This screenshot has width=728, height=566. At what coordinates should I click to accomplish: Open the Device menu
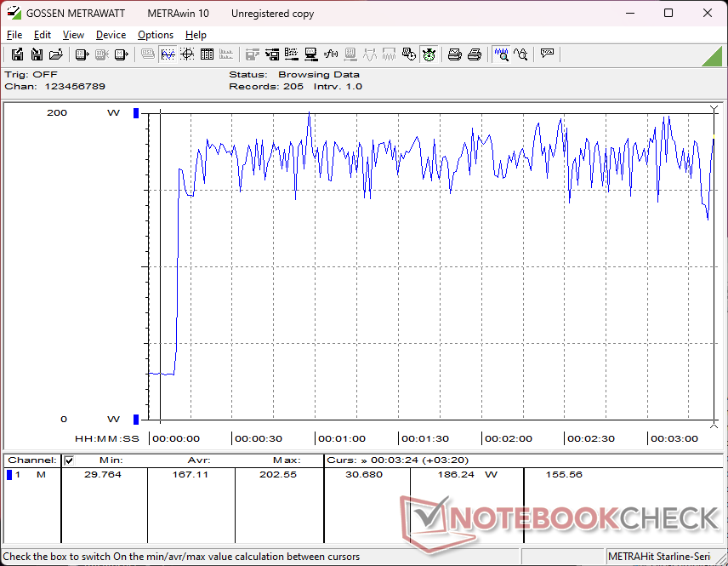tap(111, 35)
